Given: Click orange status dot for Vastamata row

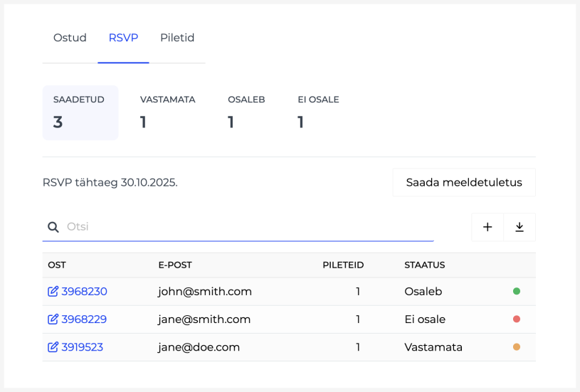Looking at the screenshot, I should pos(517,347).
